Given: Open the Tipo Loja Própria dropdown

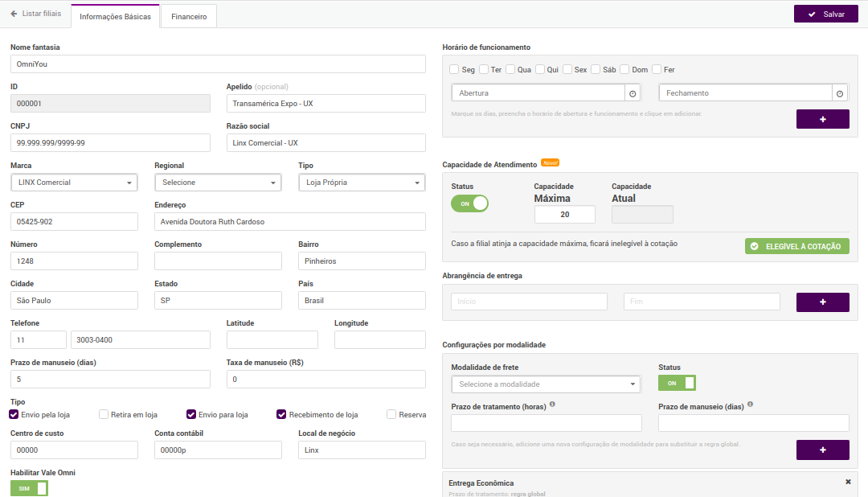Looking at the screenshot, I should [362, 183].
